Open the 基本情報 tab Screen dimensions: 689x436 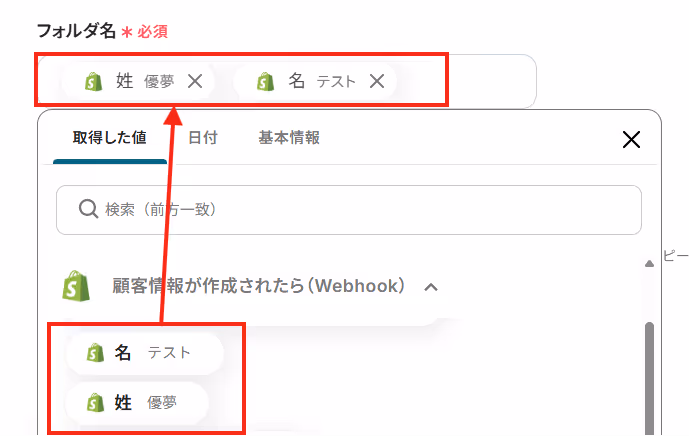(289, 138)
